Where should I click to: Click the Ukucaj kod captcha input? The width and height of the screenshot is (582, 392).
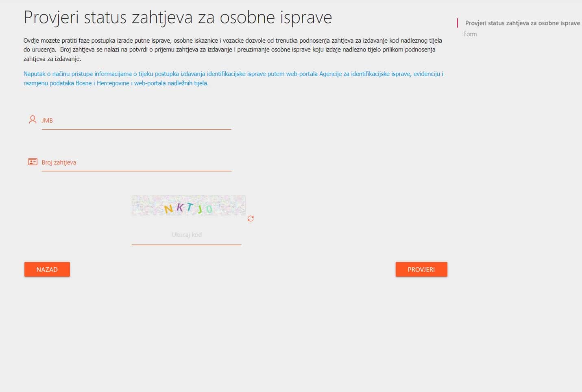(x=186, y=235)
